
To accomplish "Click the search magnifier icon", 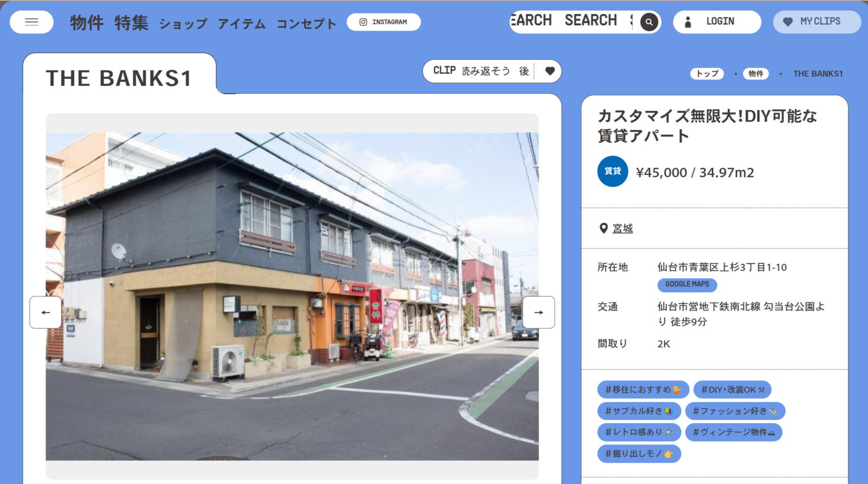I will coord(649,22).
